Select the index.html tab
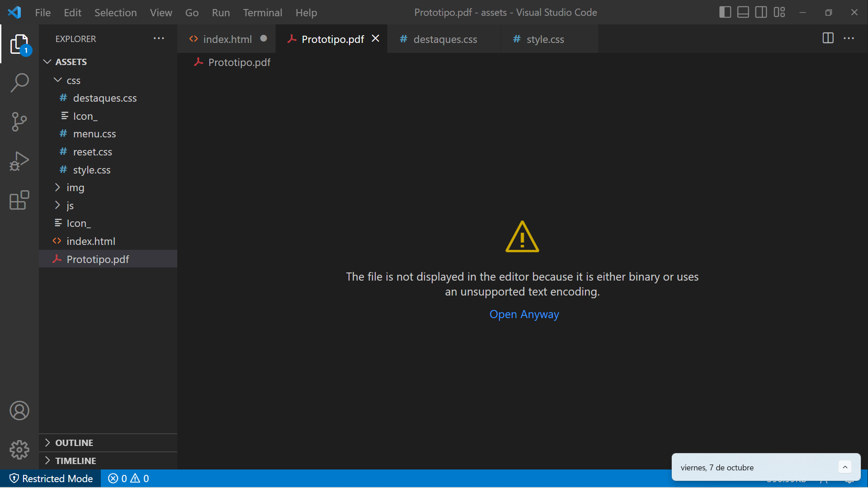The width and height of the screenshot is (868, 488). [226, 39]
